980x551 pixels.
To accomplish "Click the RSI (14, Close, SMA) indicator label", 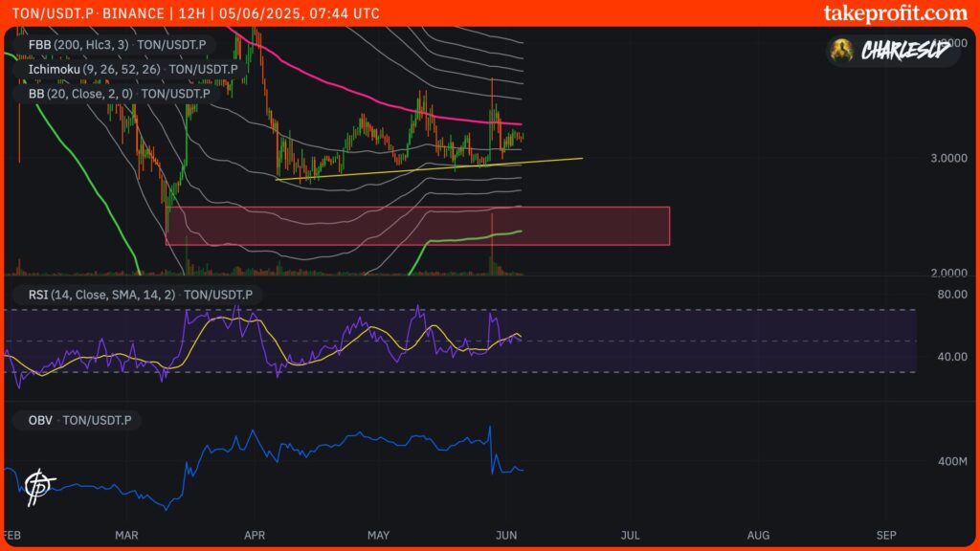I will 134,296.
